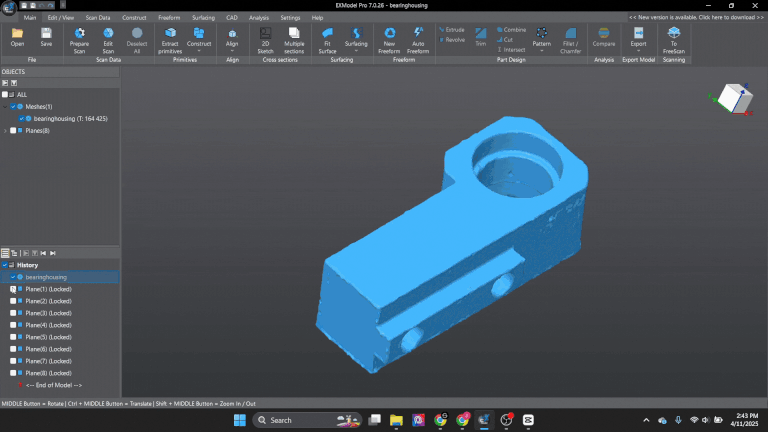Toggle the ALL objects checkbox

coord(6,94)
